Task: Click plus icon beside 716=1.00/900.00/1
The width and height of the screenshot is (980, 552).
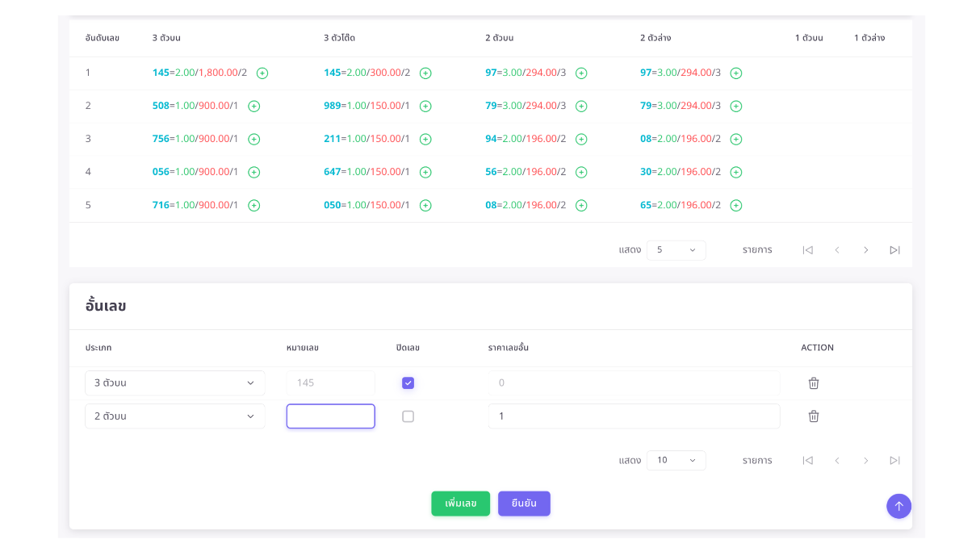Action: pyautogui.click(x=254, y=206)
